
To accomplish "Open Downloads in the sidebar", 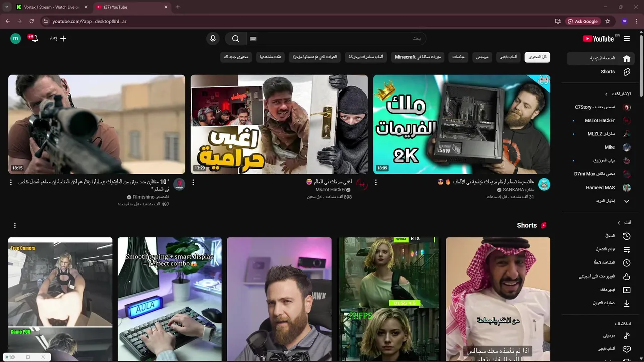I will coord(601,303).
